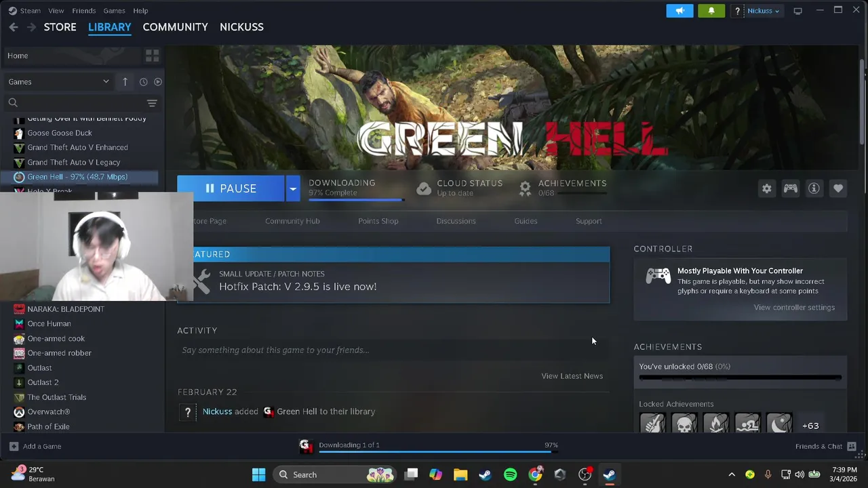
Task: Switch to Big Picture mode icon
Action: tap(797, 11)
